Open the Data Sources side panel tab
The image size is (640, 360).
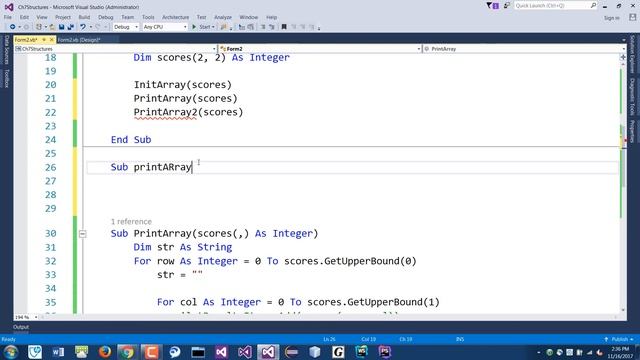point(7,49)
